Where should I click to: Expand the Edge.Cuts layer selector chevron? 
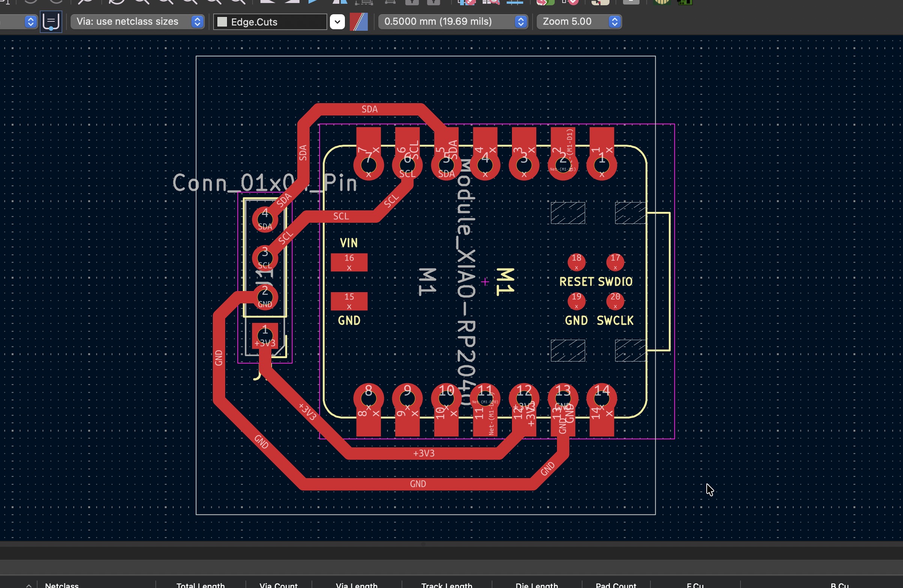point(337,22)
